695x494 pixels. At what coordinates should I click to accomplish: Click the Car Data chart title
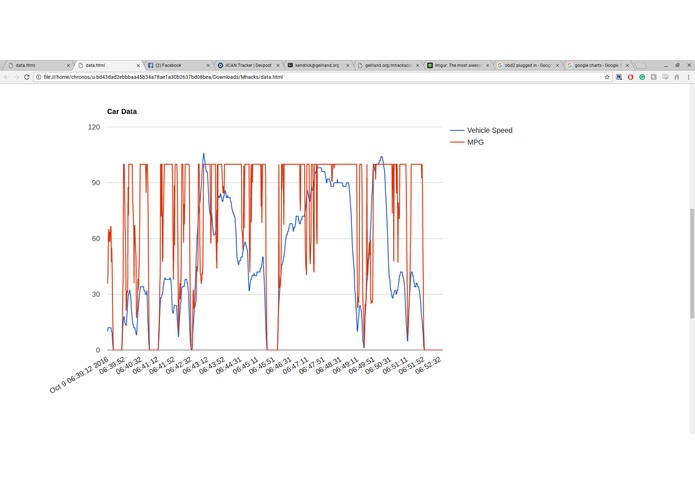[x=122, y=112]
